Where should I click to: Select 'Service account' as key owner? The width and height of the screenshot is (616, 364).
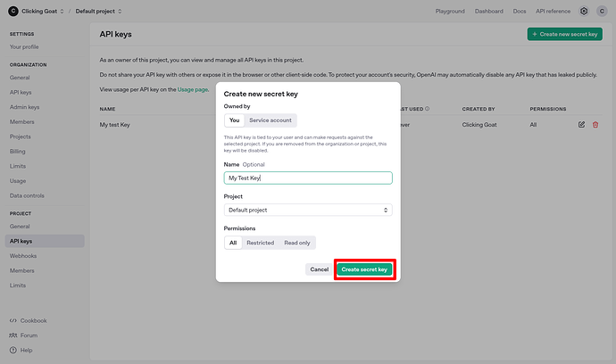(271, 120)
